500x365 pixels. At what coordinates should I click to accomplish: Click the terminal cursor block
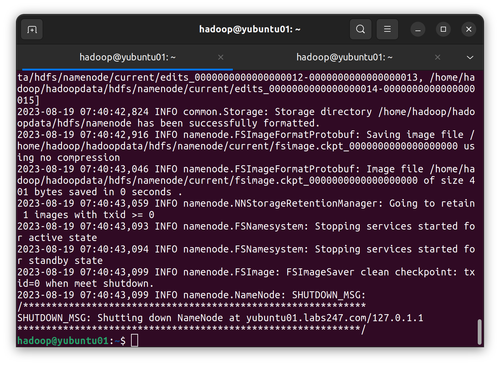coord(134,341)
